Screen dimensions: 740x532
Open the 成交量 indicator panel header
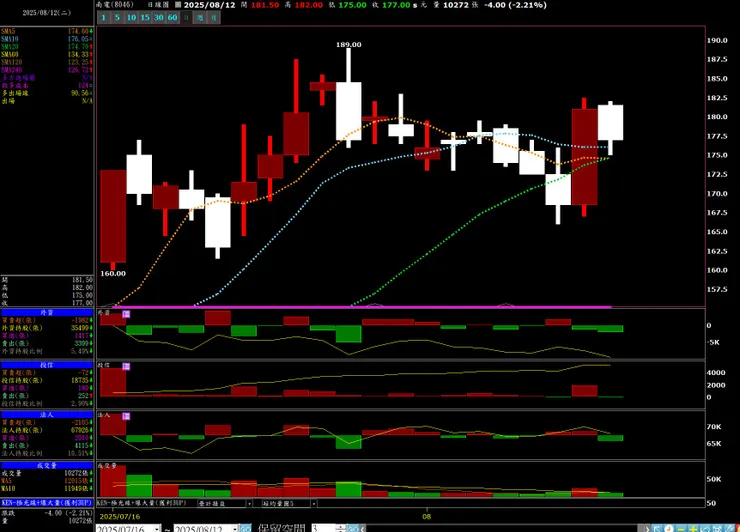pyautogui.click(x=47, y=465)
